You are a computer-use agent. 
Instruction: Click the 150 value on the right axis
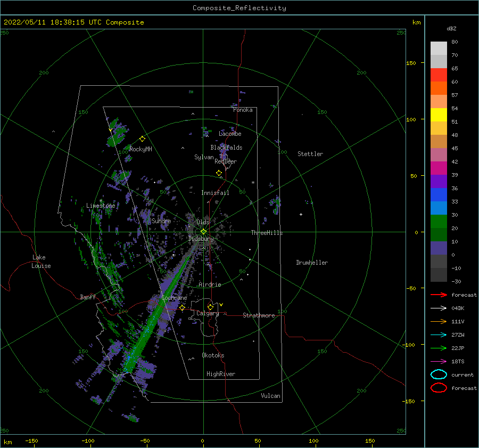pos(411,63)
